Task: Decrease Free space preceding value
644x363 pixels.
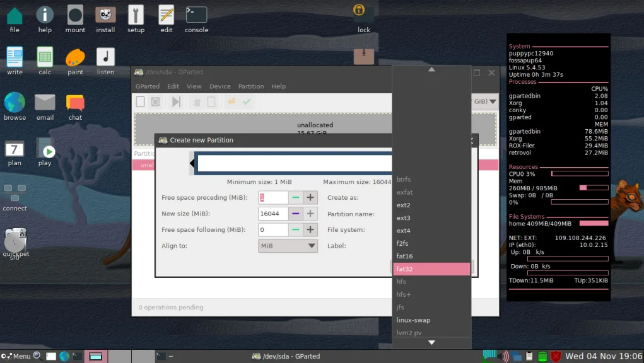Action: click(295, 197)
